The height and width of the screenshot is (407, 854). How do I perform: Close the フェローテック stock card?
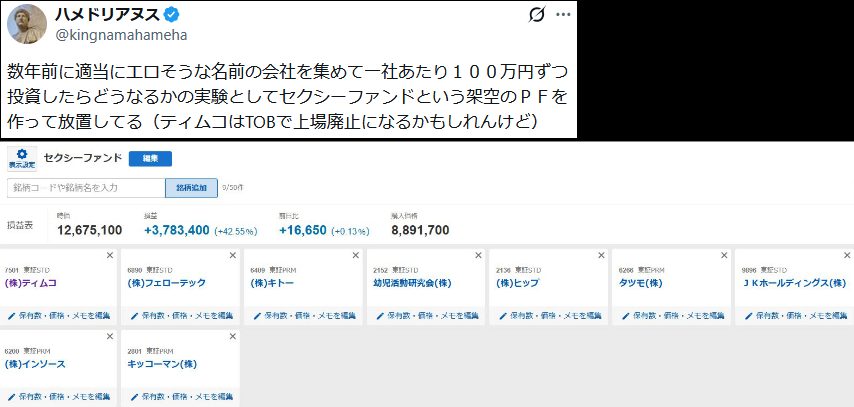(x=233, y=256)
